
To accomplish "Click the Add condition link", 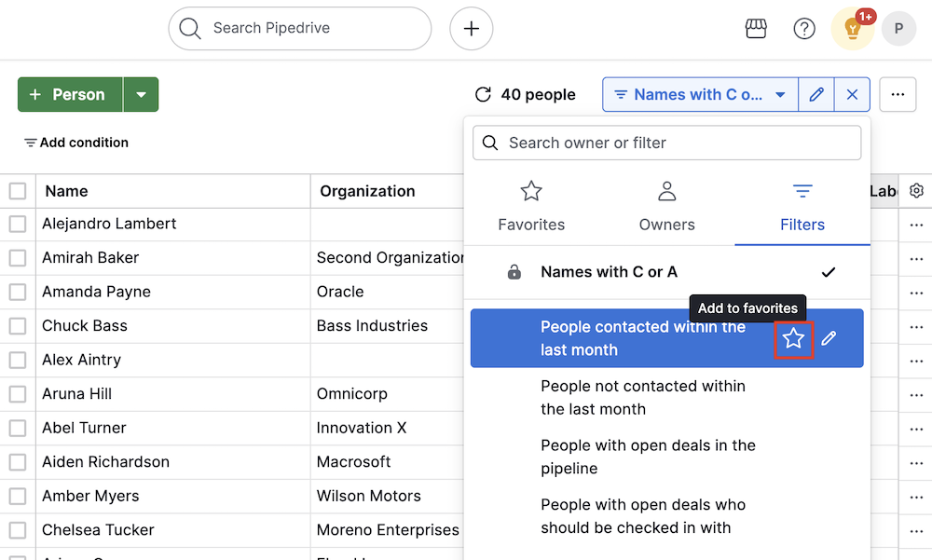I will pos(75,142).
